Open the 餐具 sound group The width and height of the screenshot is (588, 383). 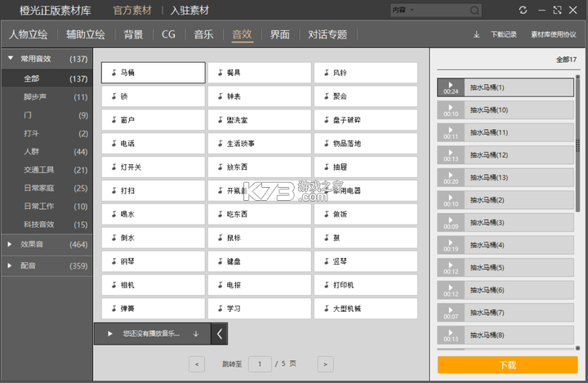coord(260,73)
